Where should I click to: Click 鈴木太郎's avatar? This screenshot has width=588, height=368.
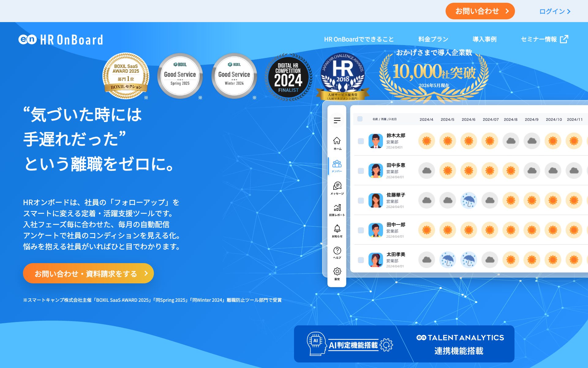coord(375,141)
